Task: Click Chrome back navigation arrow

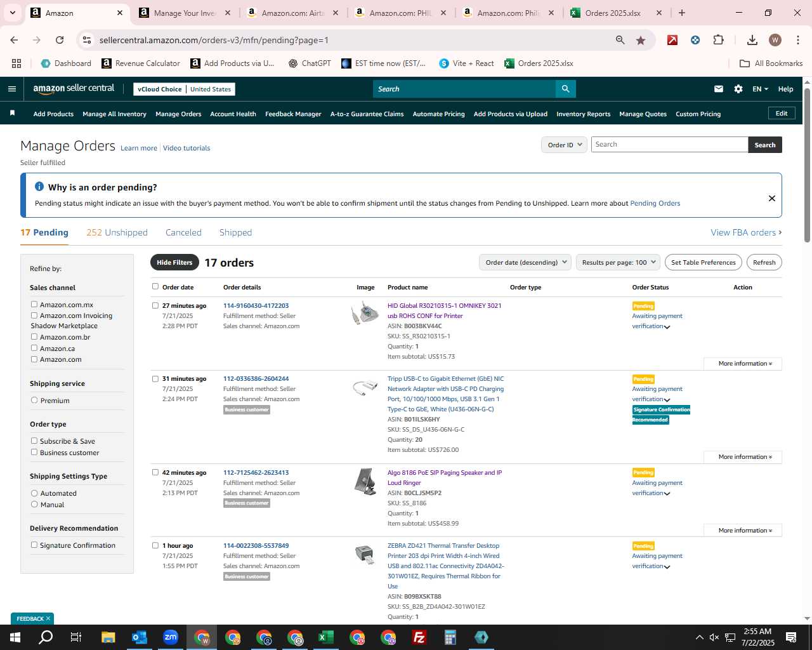Action: point(14,40)
